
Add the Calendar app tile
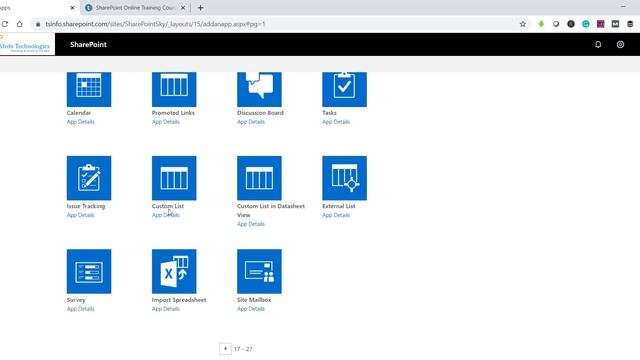tap(89, 89)
